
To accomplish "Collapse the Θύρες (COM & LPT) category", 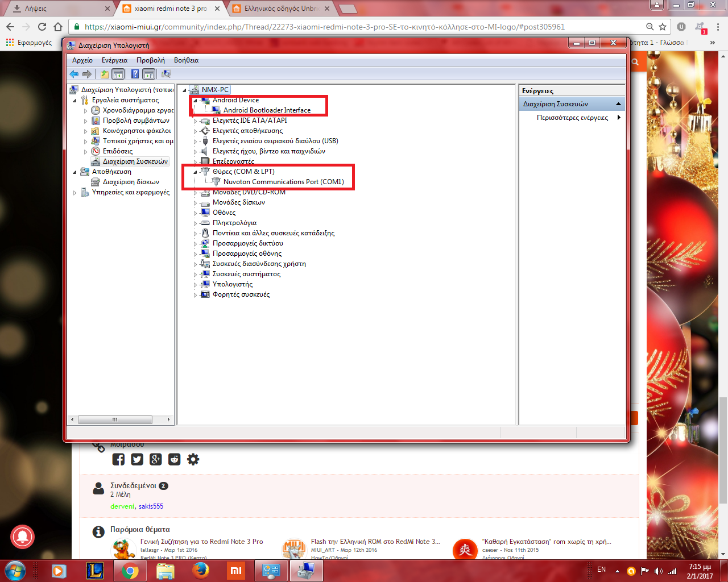I will click(195, 172).
